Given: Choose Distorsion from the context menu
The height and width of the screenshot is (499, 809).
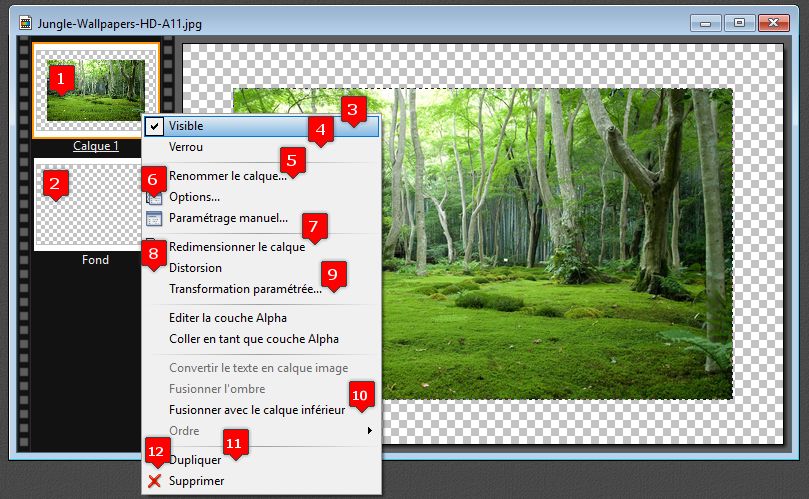Looking at the screenshot, I should coord(195,268).
